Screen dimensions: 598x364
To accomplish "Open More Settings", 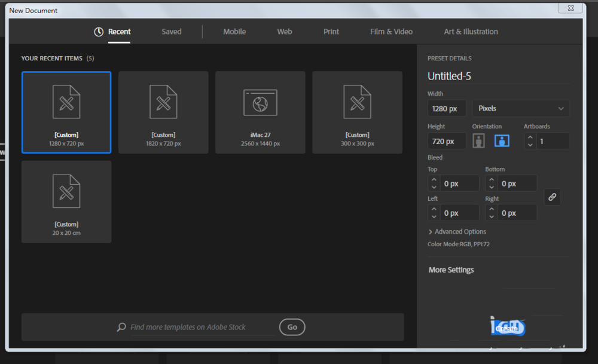I will pyautogui.click(x=451, y=270).
